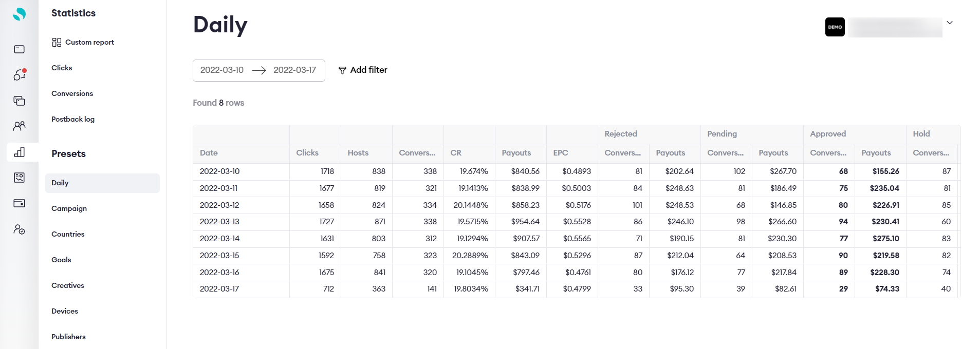This screenshot has width=980, height=349.
Task: Open Custom report
Action: coord(83,42)
